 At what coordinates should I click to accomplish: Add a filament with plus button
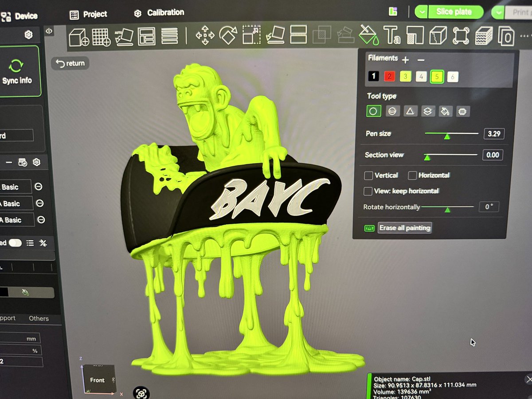tap(406, 59)
